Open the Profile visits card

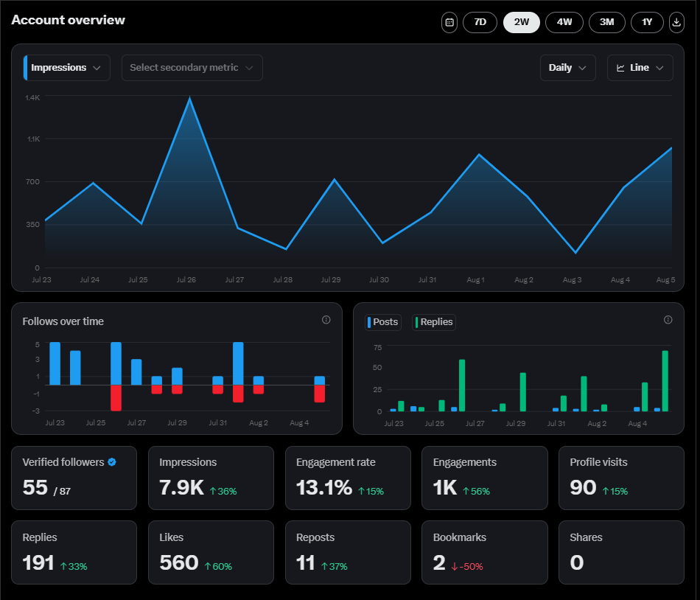pyautogui.click(x=621, y=478)
